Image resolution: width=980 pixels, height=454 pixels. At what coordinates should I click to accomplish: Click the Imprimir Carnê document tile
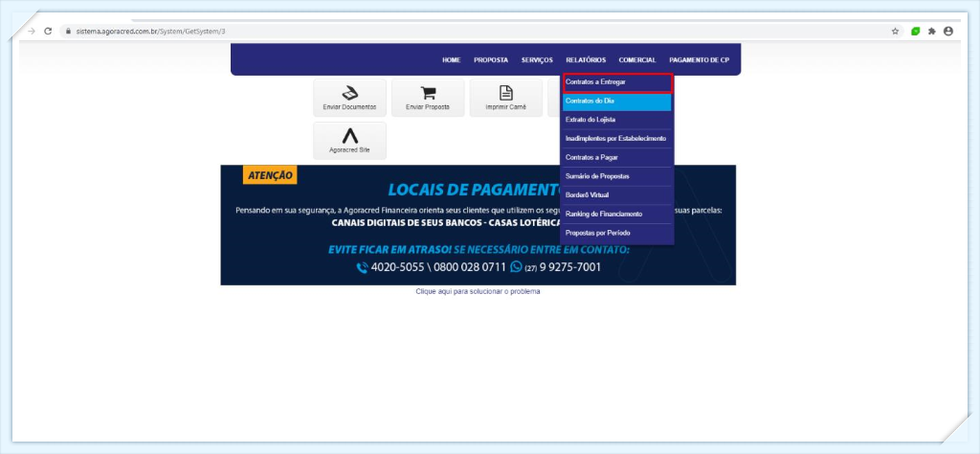(505, 98)
